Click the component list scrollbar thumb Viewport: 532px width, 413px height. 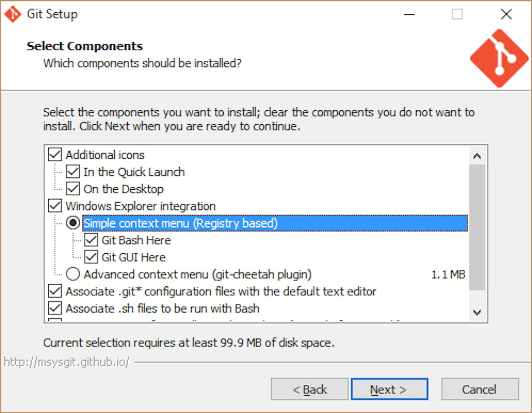(x=477, y=227)
